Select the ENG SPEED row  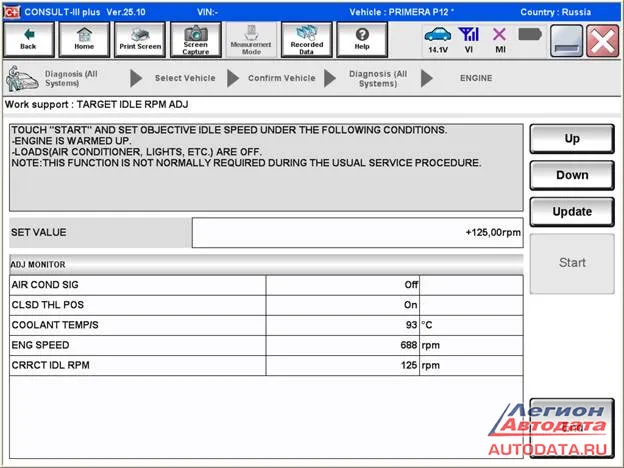(x=266, y=345)
